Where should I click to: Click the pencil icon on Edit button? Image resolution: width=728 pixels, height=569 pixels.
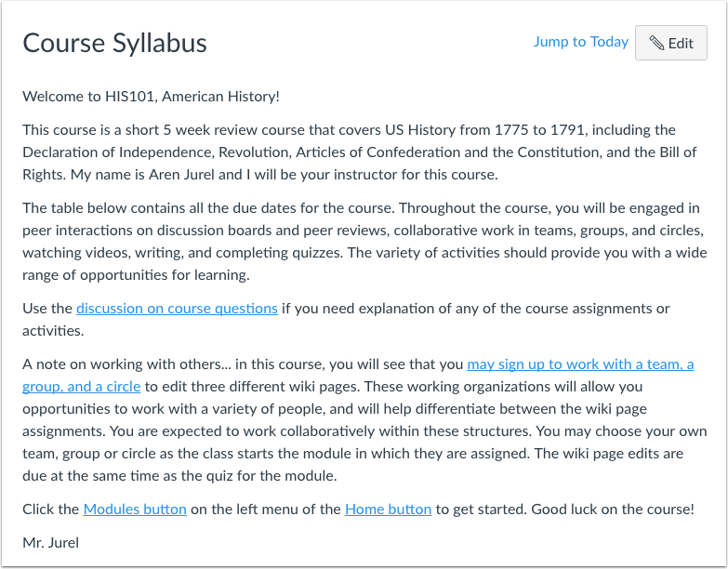click(x=656, y=43)
